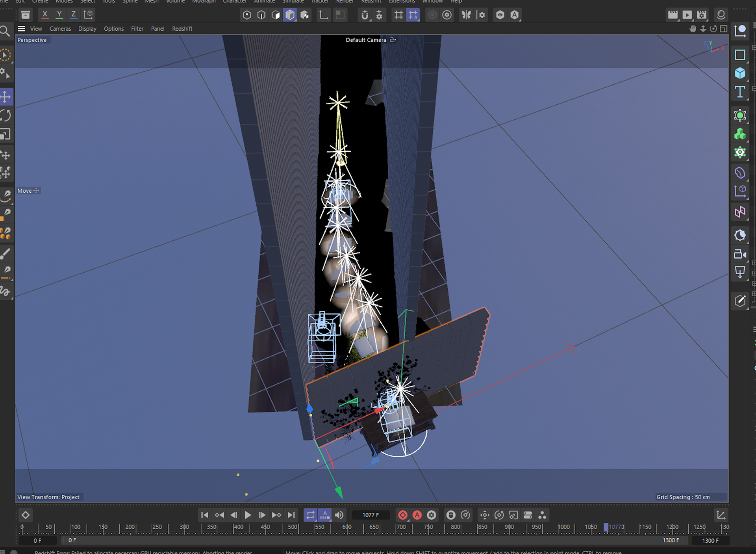
Task: Open the viewport Cameras menu
Action: (60, 29)
